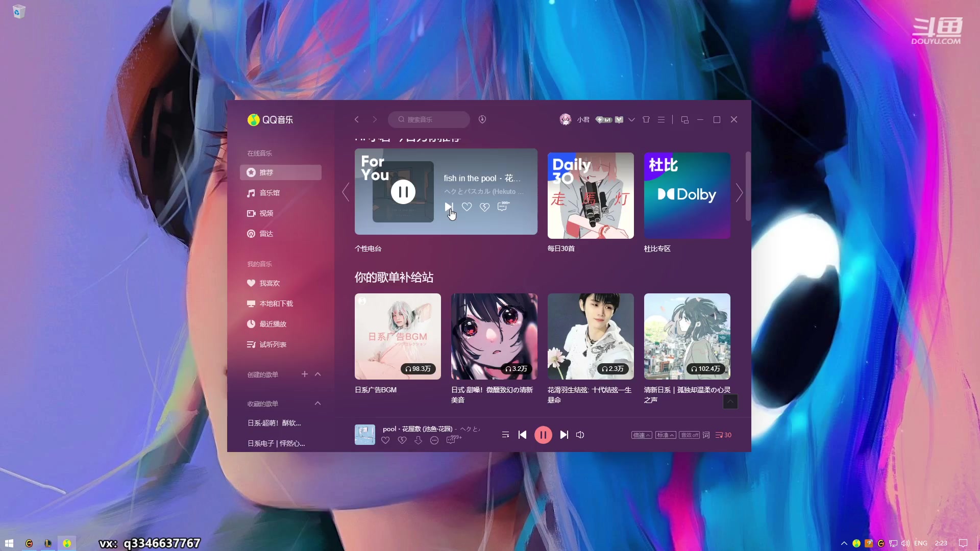This screenshot has width=980, height=551.
Task: Open the play queue list icon
Action: pos(505,435)
